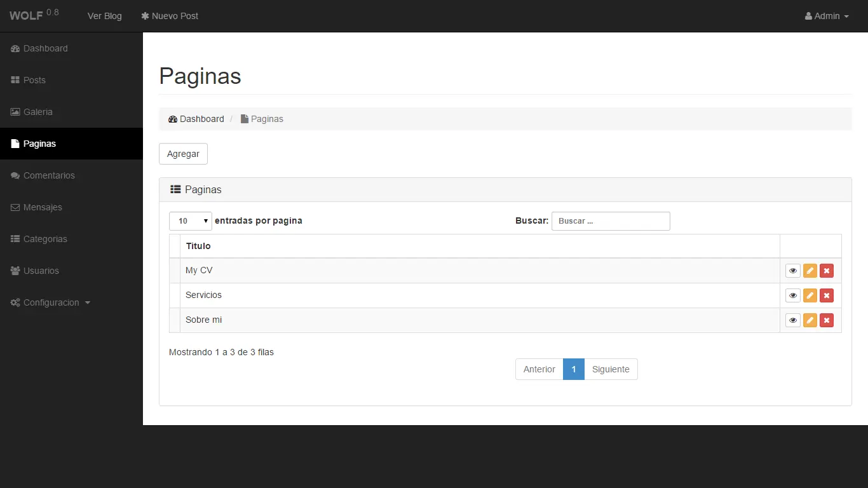Screen dimensions: 868x488
Task: Click the view eye icon for My CV
Action: [793, 271]
